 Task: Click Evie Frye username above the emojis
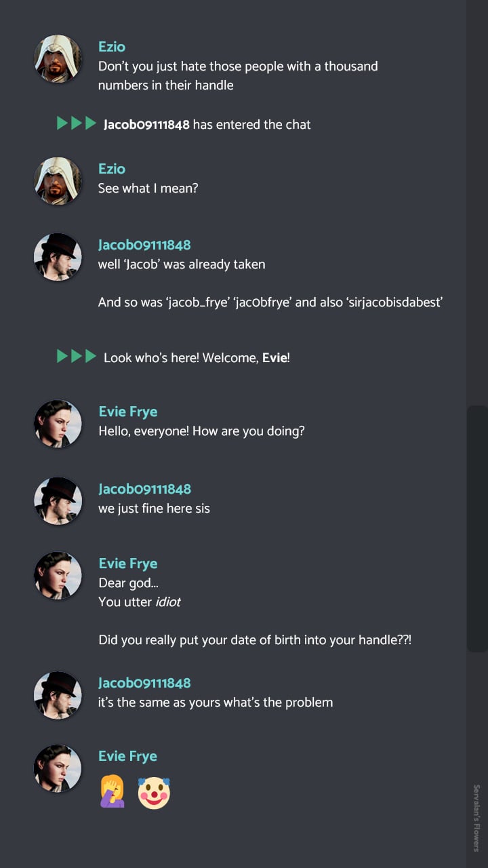(128, 756)
